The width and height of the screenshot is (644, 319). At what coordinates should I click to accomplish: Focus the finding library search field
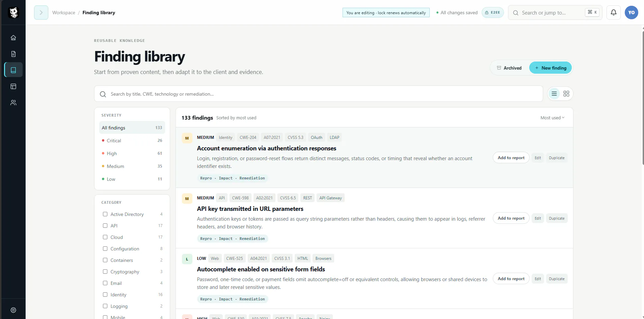318,94
